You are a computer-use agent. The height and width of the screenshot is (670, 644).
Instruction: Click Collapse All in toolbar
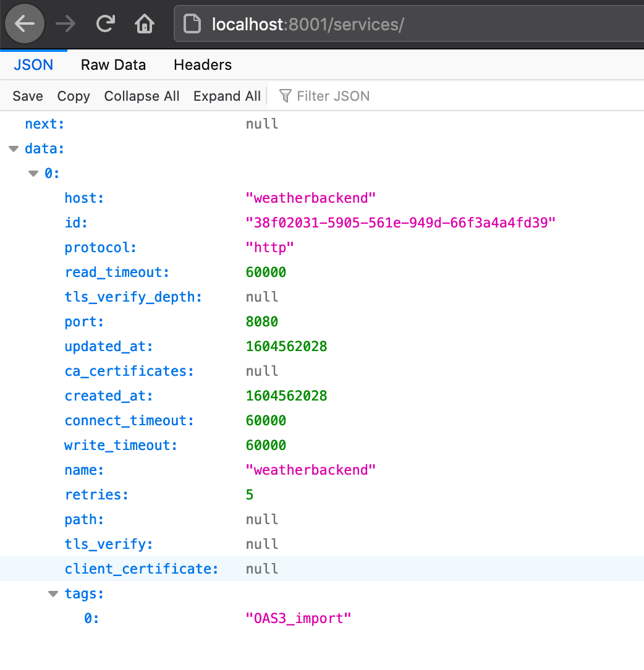pyautogui.click(x=142, y=96)
